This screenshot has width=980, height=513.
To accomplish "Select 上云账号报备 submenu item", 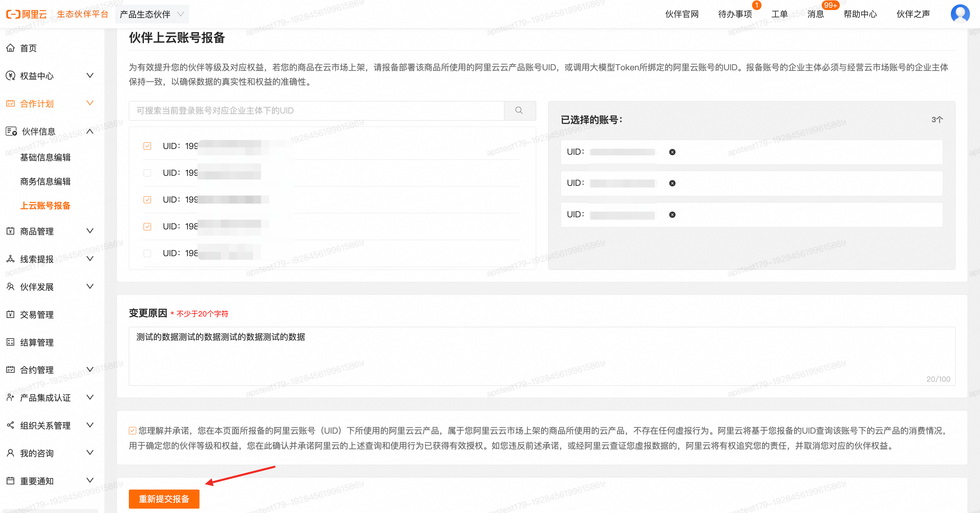I will (x=45, y=206).
